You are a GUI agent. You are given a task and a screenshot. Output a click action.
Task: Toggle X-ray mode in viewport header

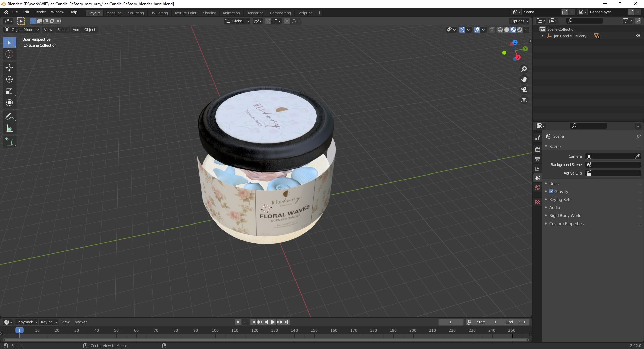[492, 30]
